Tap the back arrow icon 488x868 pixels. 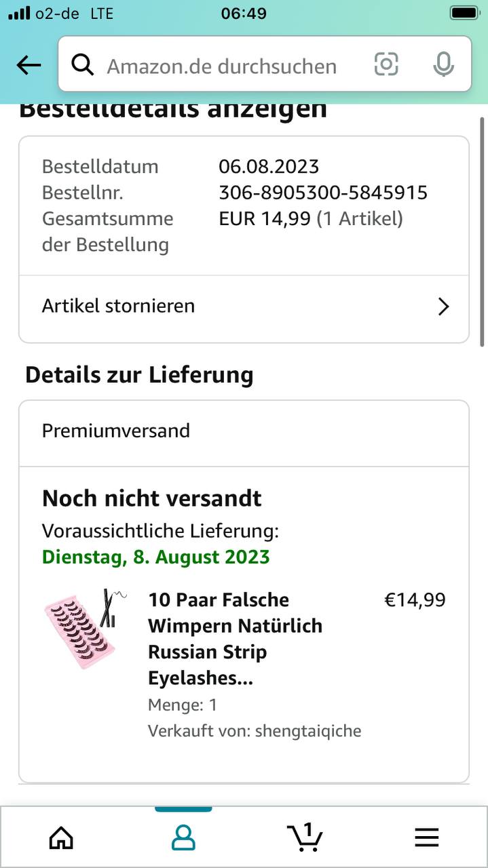pos(29,65)
